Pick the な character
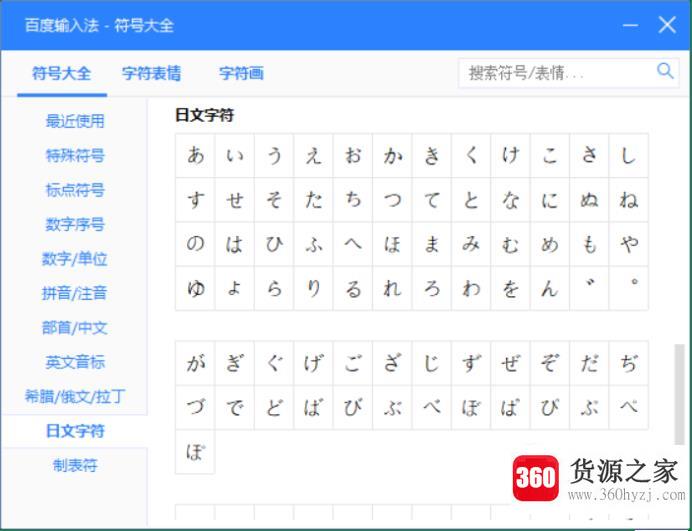Screen dimensions: 692x531 pyautogui.click(x=511, y=200)
